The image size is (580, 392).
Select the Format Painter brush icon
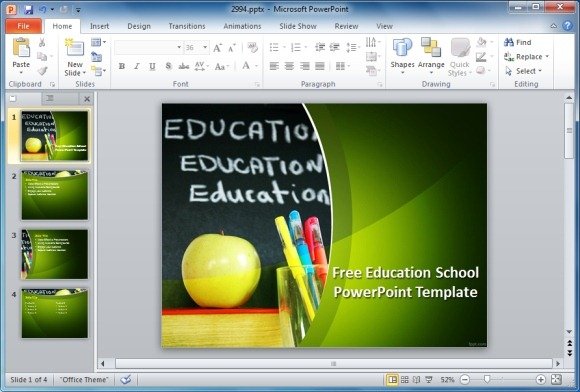point(43,71)
